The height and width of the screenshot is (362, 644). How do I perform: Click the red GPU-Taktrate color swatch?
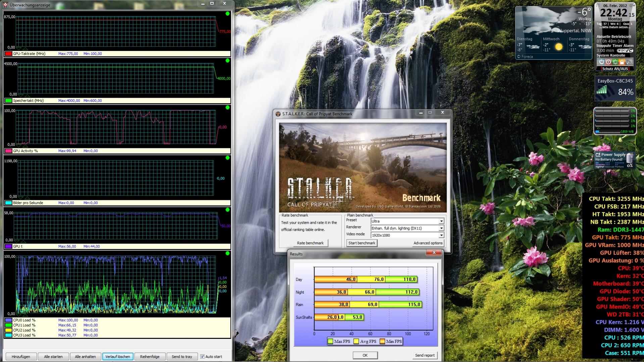[x=8, y=54]
